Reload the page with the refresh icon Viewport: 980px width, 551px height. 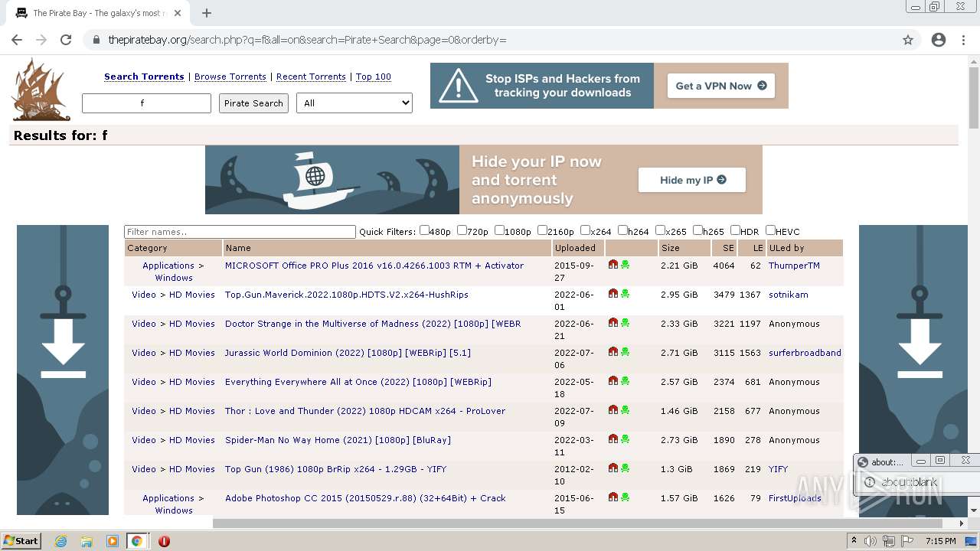point(66,40)
